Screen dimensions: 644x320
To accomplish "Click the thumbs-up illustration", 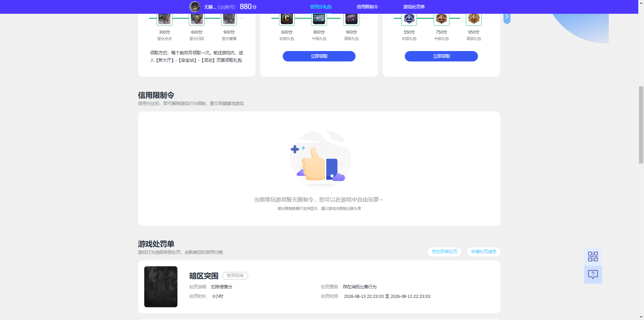I will [x=320, y=158].
